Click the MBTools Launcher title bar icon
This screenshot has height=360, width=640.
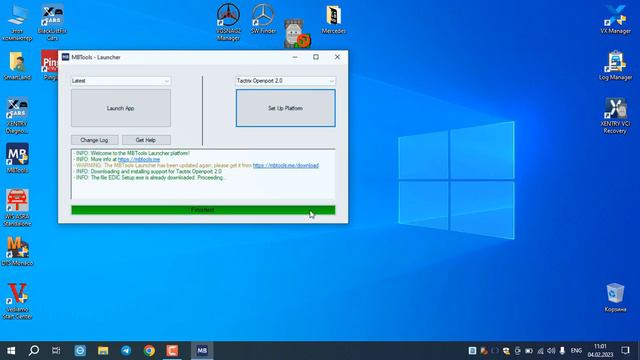[x=65, y=57]
